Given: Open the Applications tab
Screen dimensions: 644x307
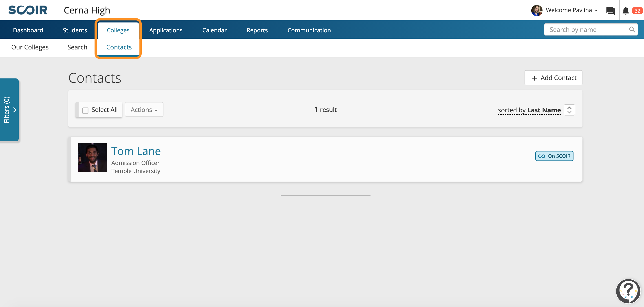Looking at the screenshot, I should (x=166, y=30).
